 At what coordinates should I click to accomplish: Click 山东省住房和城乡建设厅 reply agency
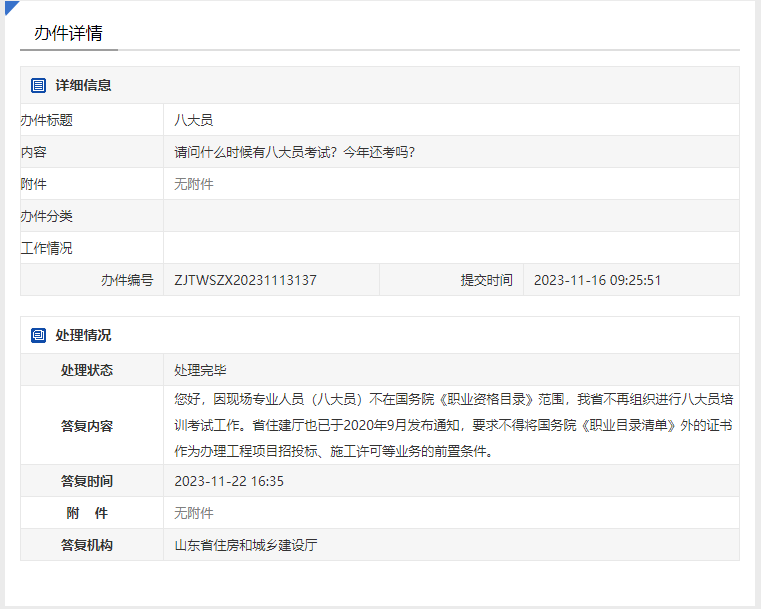(x=245, y=545)
